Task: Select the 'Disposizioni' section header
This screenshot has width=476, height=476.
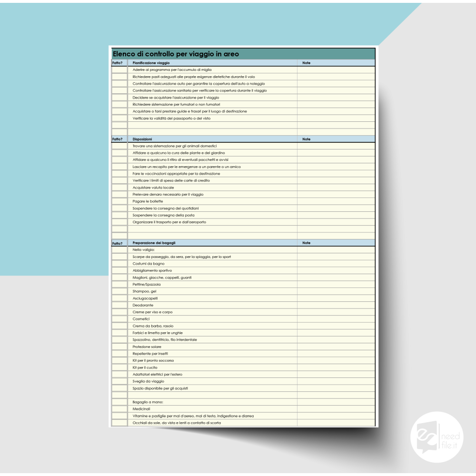Action: [142, 139]
